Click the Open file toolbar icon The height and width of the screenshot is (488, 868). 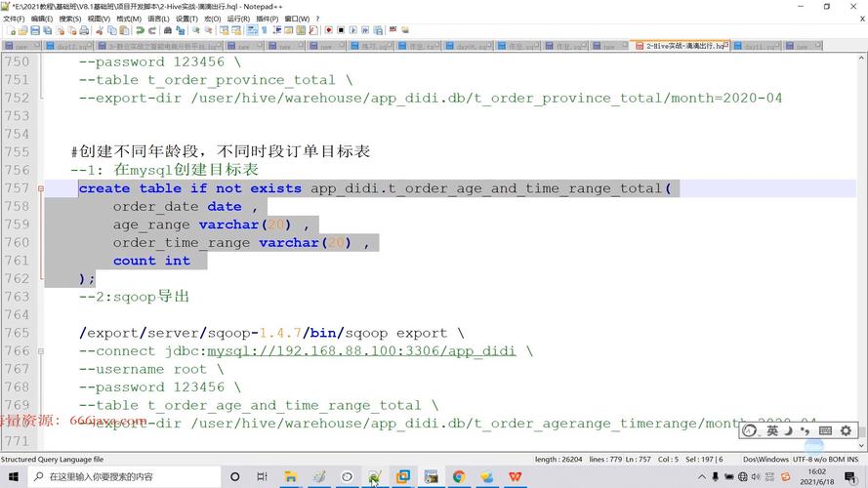coord(23,30)
